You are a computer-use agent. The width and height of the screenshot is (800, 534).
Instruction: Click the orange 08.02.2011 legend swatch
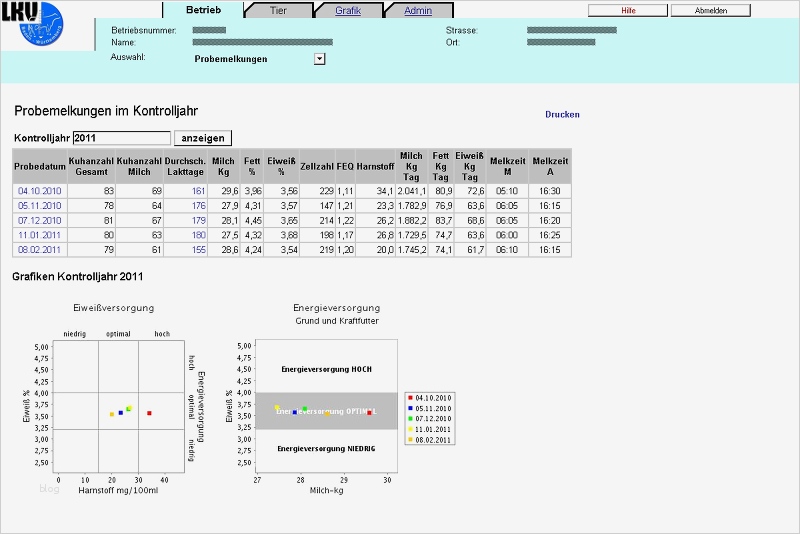coord(410,440)
